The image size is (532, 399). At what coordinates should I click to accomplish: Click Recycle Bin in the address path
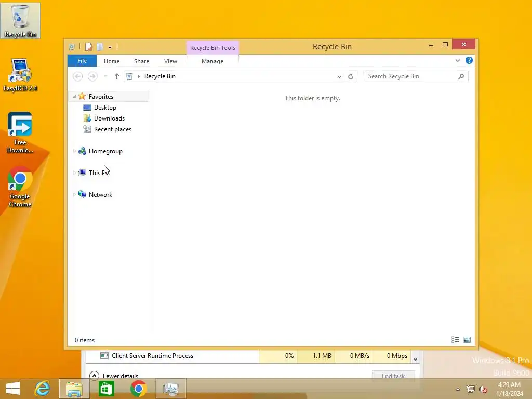coord(160,76)
